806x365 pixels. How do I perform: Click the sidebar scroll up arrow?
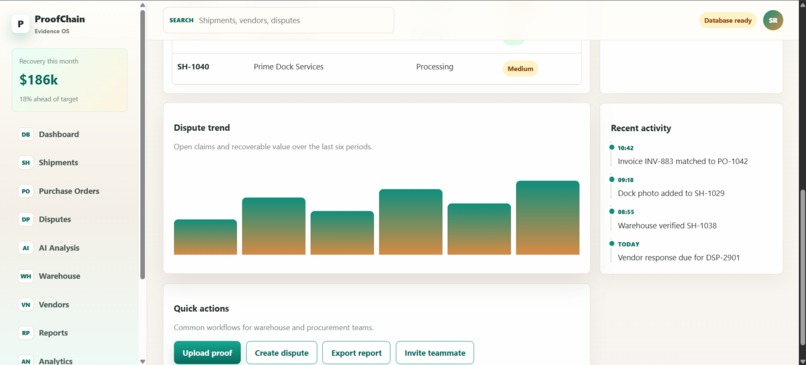tap(142, 5)
